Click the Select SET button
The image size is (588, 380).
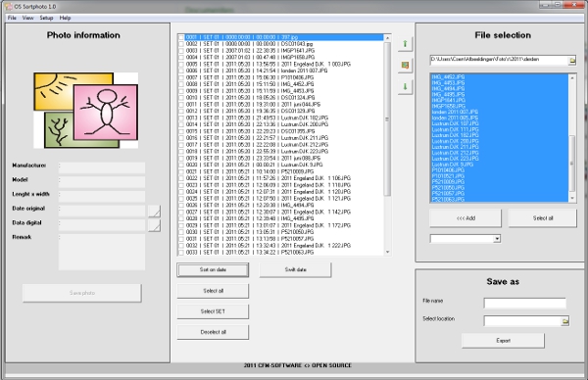[213, 311]
